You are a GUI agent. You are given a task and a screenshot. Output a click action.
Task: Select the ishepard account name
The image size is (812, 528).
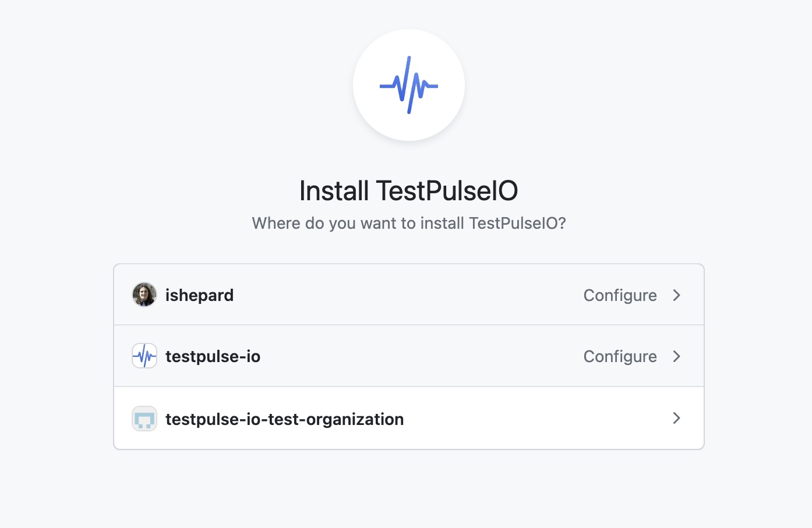(x=199, y=295)
